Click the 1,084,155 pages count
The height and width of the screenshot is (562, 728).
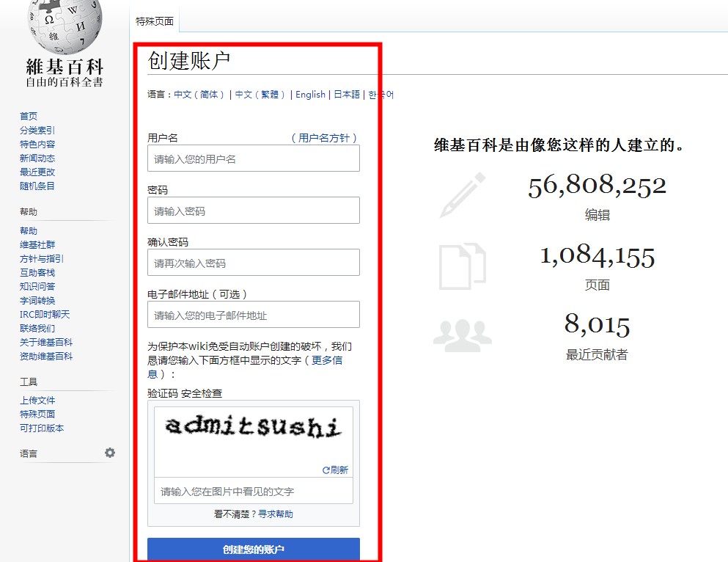597,256
